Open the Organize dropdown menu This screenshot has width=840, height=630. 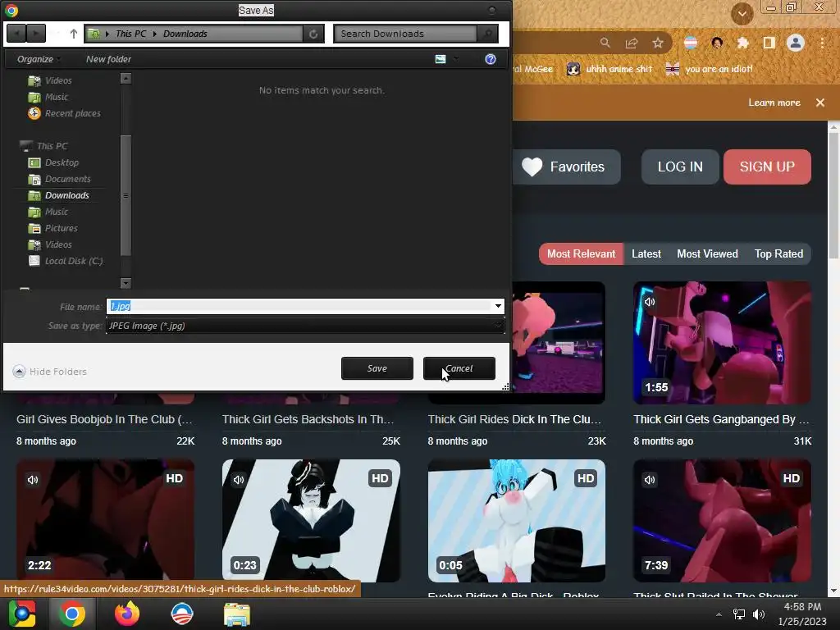(39, 59)
